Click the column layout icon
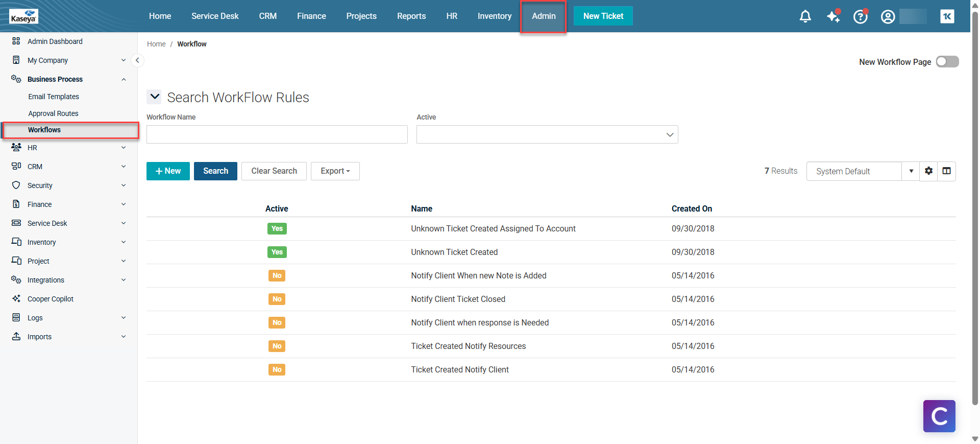Viewport: 980px width, 444px height. tap(946, 171)
